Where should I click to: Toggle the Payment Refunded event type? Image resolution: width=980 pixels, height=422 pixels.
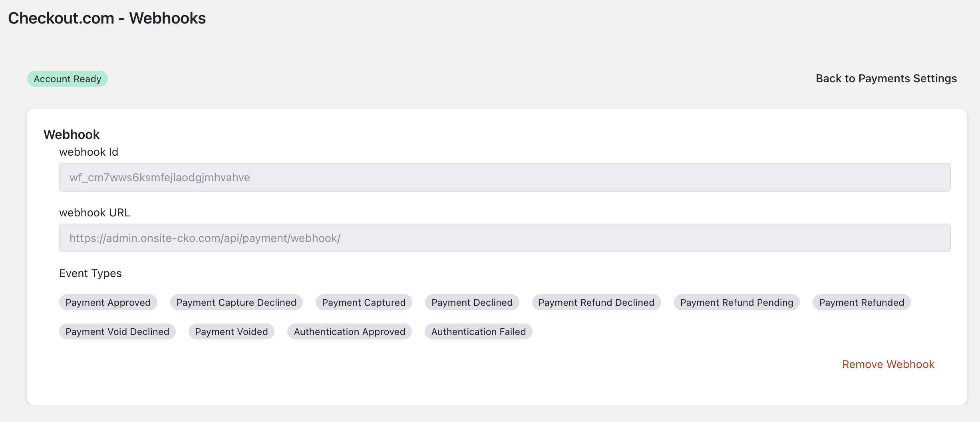point(861,302)
